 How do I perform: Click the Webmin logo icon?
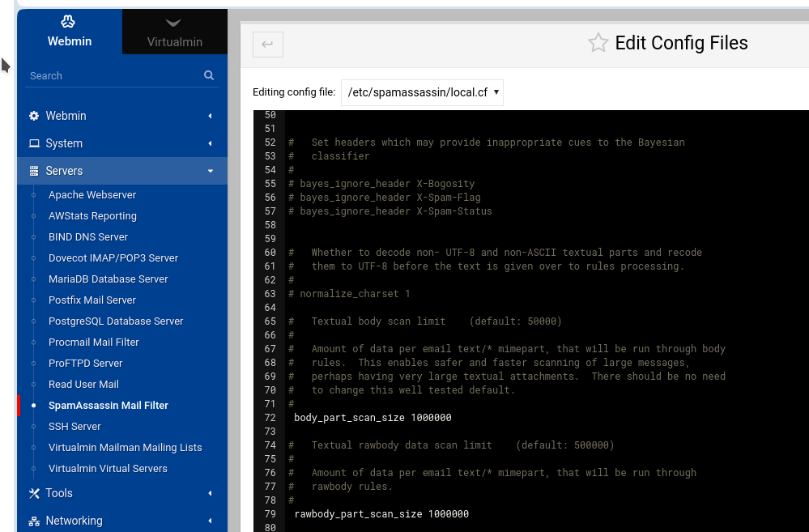[68, 21]
